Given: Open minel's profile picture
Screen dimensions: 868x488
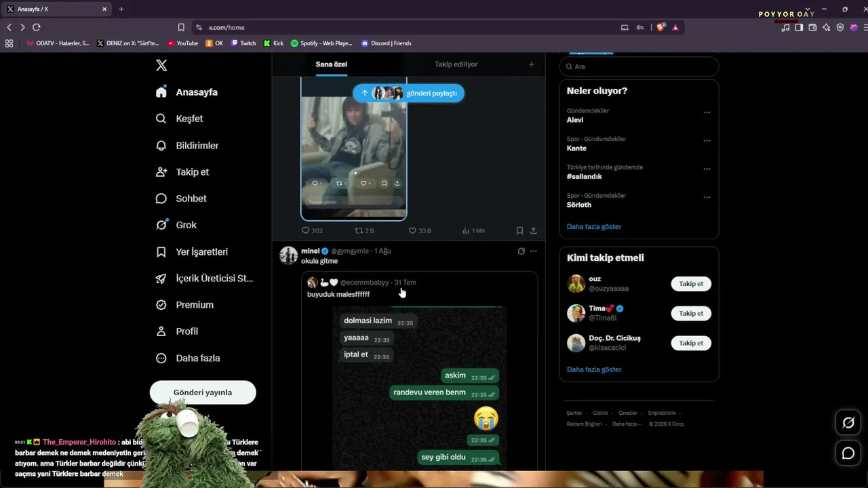Looking at the screenshot, I should [x=289, y=256].
